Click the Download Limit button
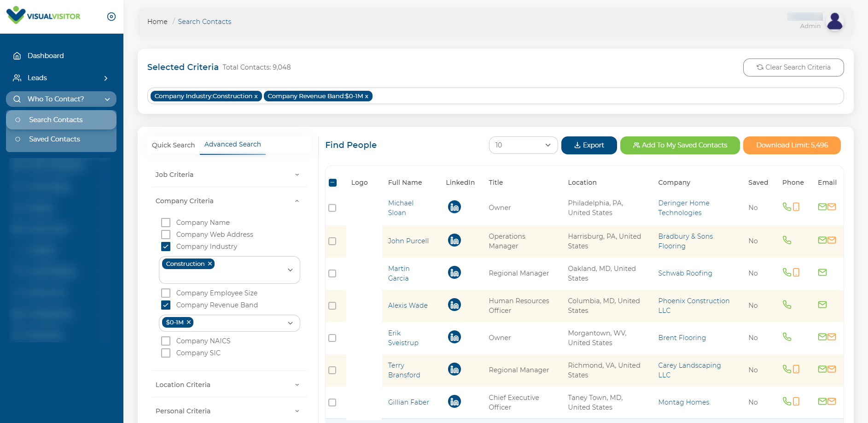This screenshot has height=423, width=868. click(x=792, y=145)
